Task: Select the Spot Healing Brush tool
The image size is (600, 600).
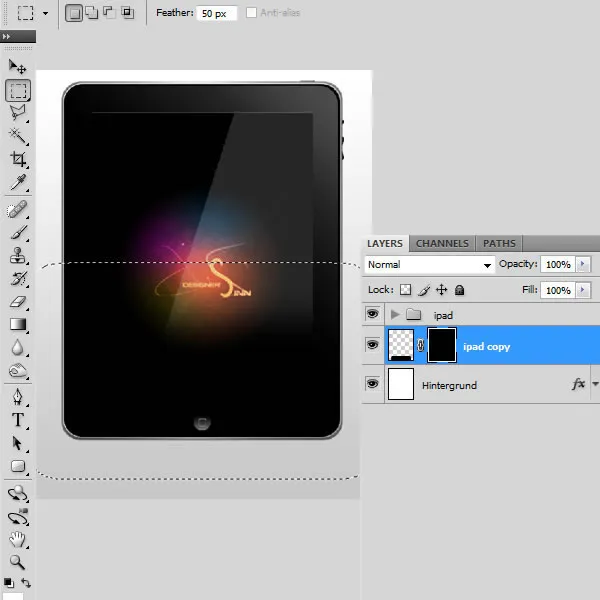Action: tap(17, 209)
